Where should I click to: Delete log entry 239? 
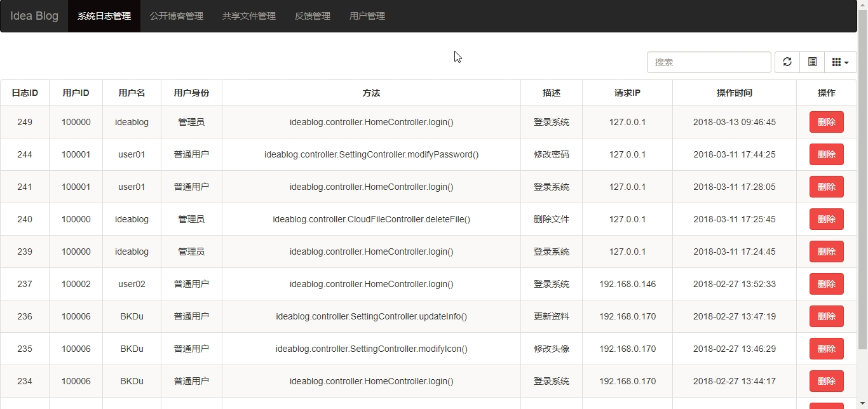pos(826,251)
